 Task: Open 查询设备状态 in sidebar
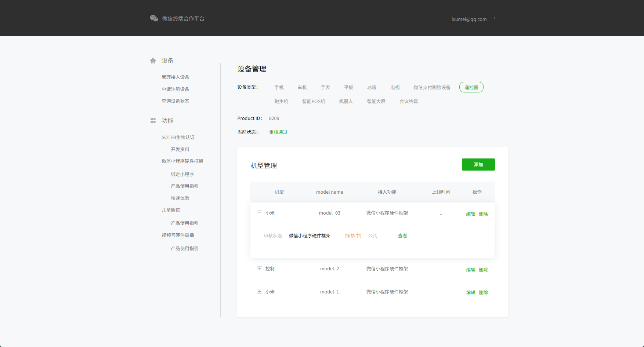pyautogui.click(x=176, y=101)
